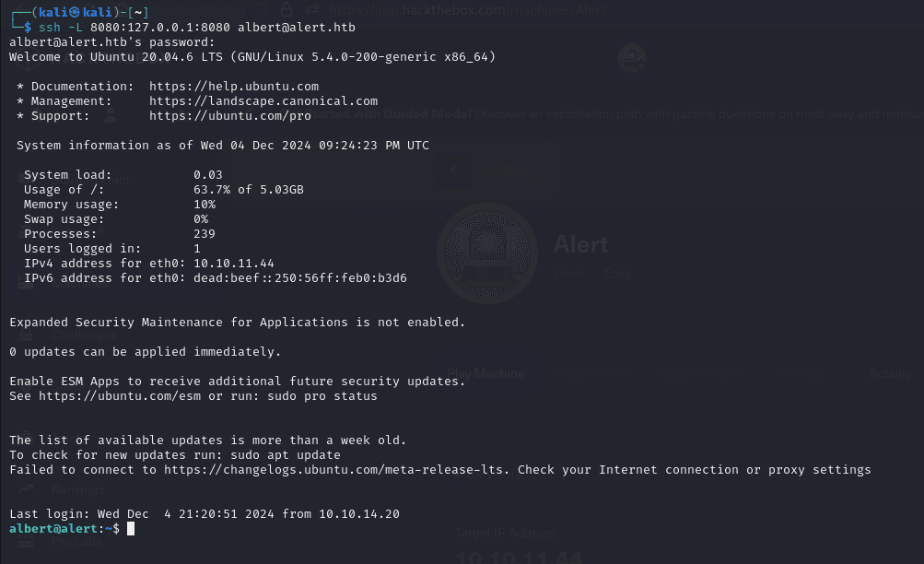The width and height of the screenshot is (924, 564).
Task: Click the Challenges sidebar icon
Action: [27, 335]
